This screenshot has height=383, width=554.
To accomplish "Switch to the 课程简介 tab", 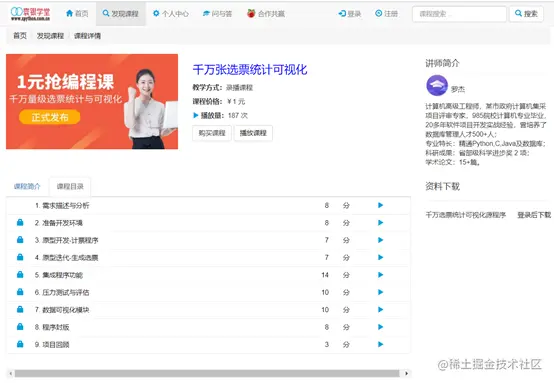I will pos(27,186).
